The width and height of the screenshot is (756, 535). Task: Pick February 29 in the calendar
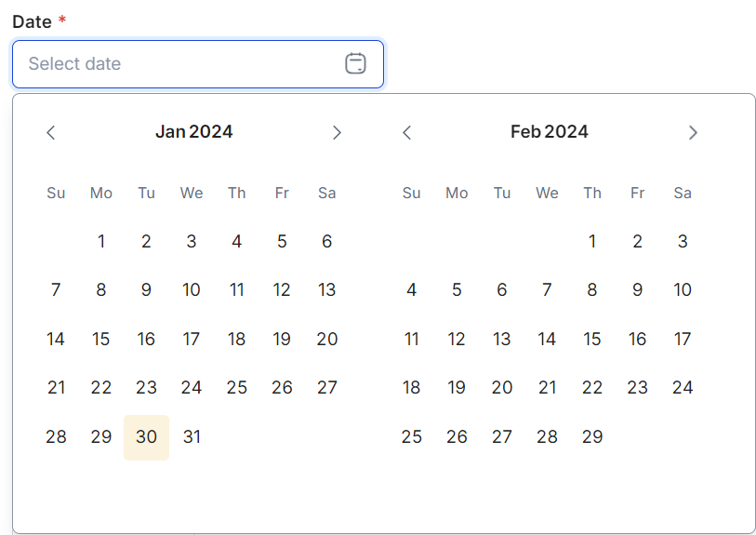point(592,436)
